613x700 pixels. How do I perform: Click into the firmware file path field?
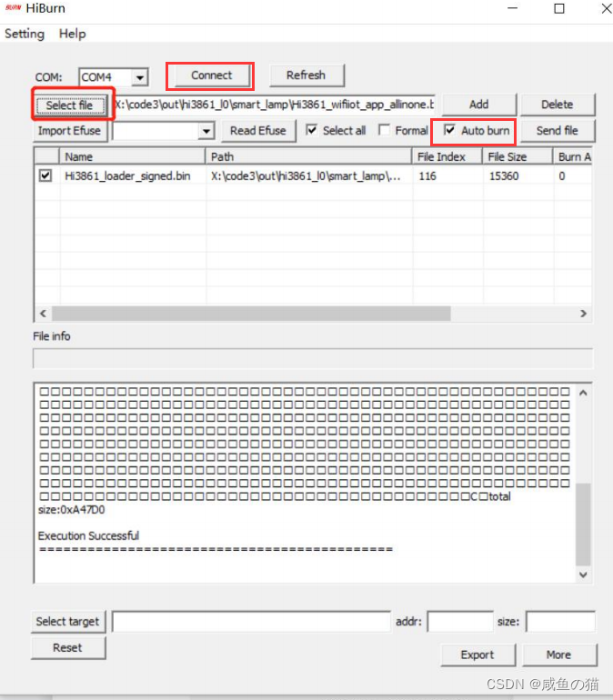click(x=274, y=105)
